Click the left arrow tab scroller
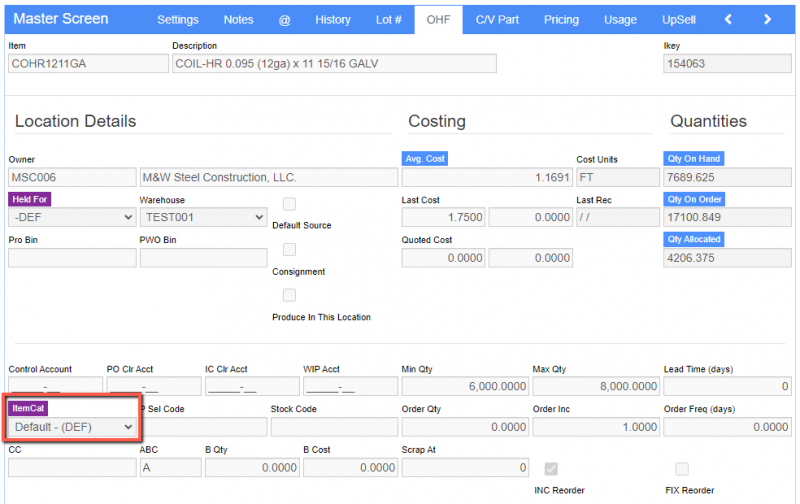 tap(728, 19)
